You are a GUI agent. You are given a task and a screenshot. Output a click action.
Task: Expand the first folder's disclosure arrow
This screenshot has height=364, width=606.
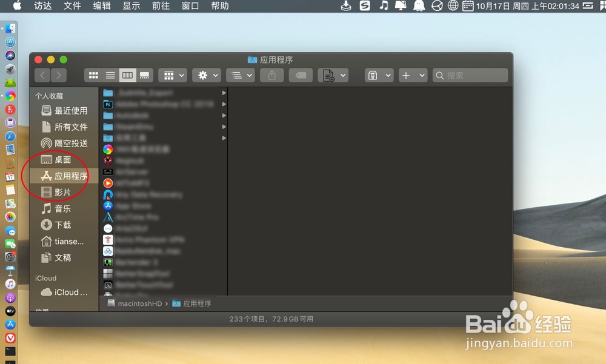click(224, 93)
